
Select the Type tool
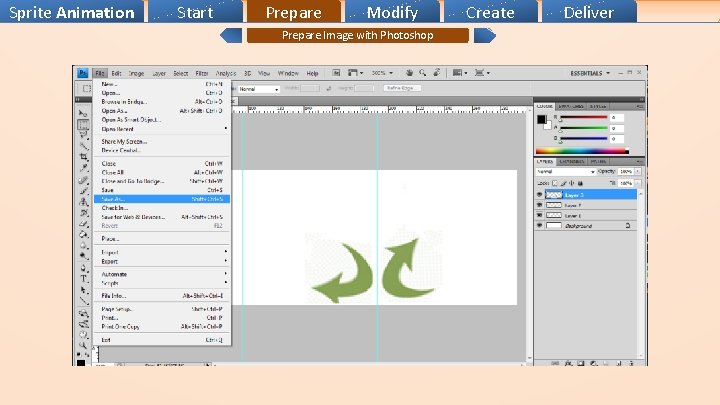point(83,279)
